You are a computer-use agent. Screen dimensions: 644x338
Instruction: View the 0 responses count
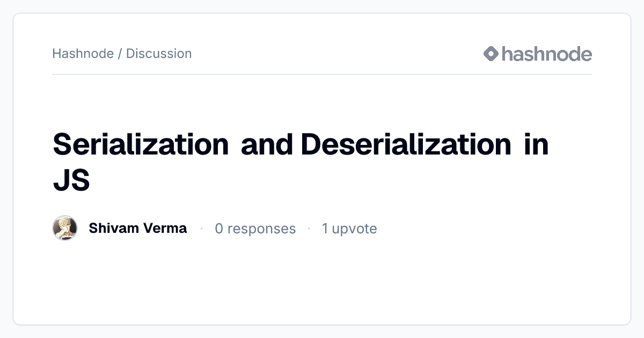click(255, 229)
